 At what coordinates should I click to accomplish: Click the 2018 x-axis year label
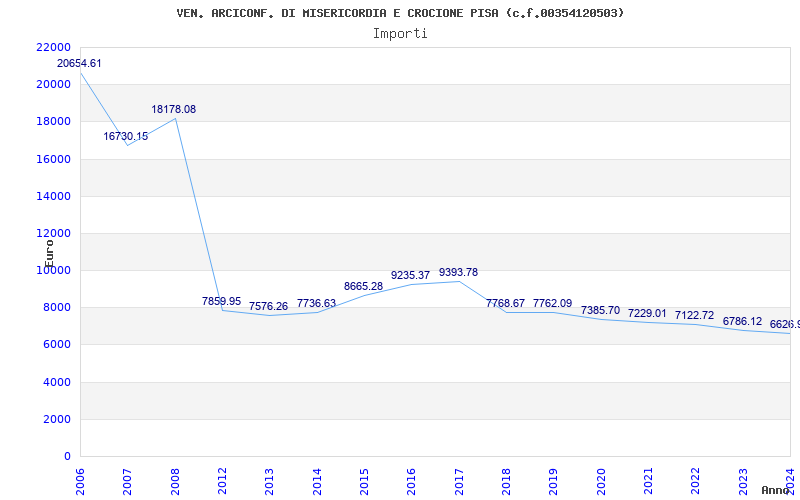click(x=506, y=482)
